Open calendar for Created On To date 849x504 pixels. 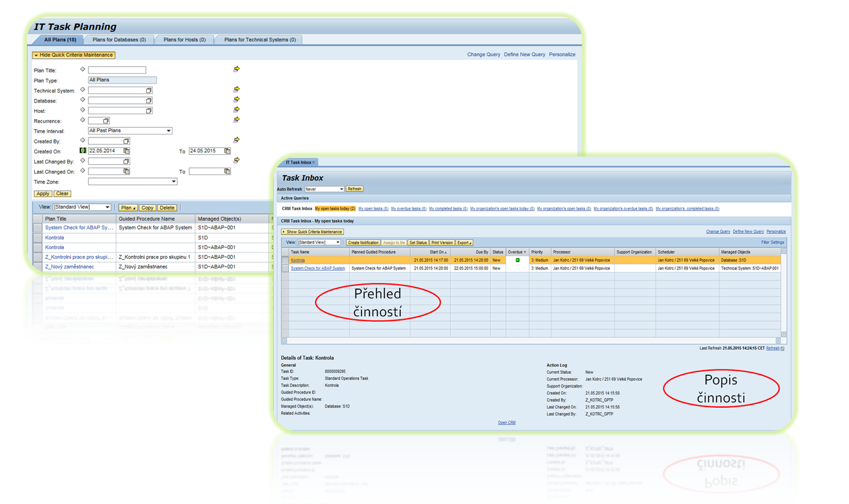(x=227, y=151)
